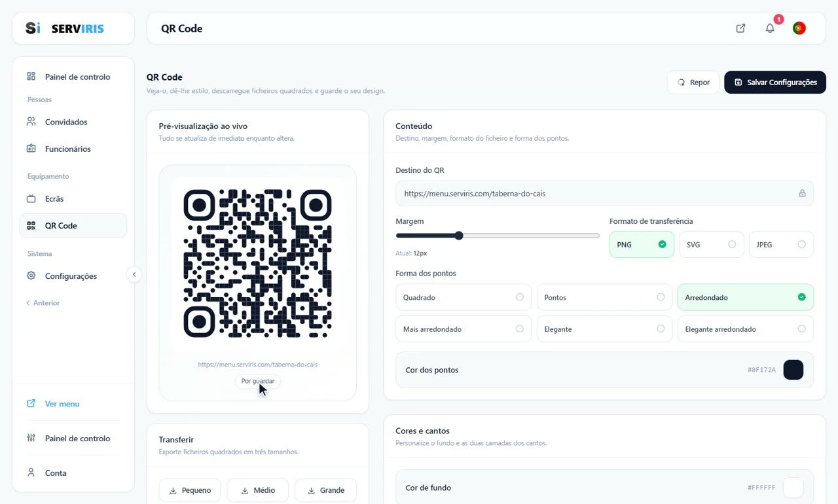This screenshot has height=504, width=838.
Task: Click the Pré-visualização ao vivo heading
Action: pos(203,126)
